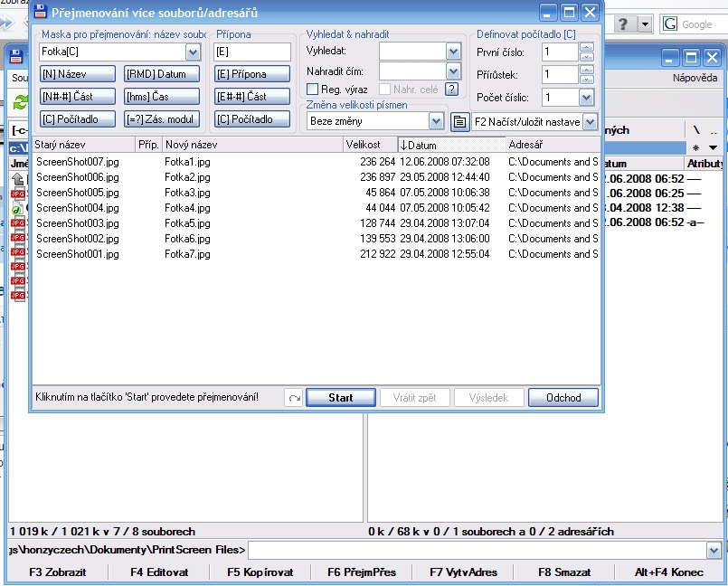Enable the Reg. výraz checkbox
Image resolution: width=728 pixels, height=586 pixels.
tap(313, 90)
